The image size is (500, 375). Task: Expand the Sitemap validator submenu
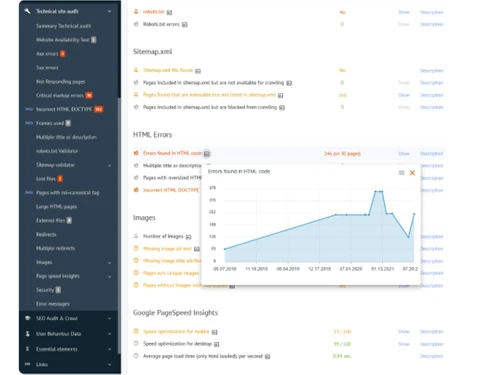click(109, 165)
